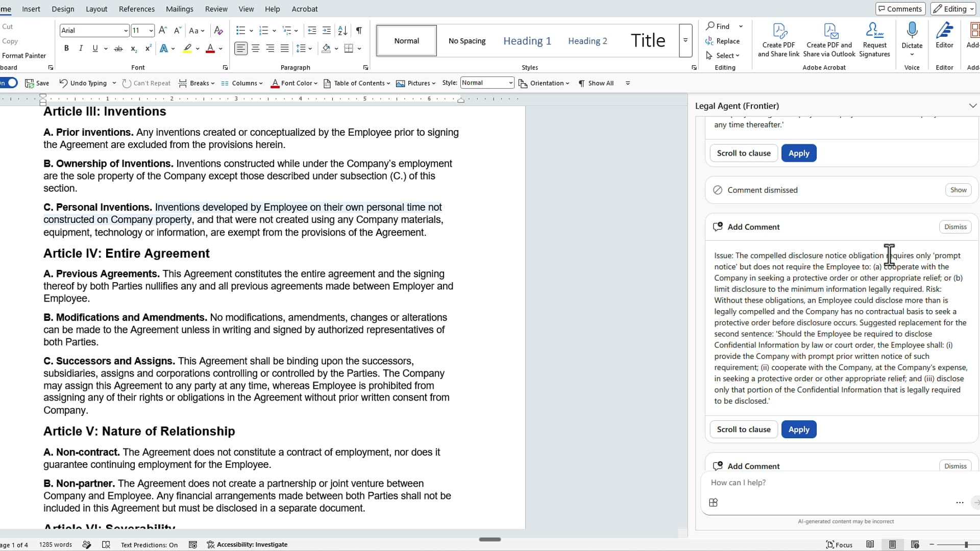This screenshot has height=551, width=980.
Task: Toggle bold formatting
Action: coord(66,48)
